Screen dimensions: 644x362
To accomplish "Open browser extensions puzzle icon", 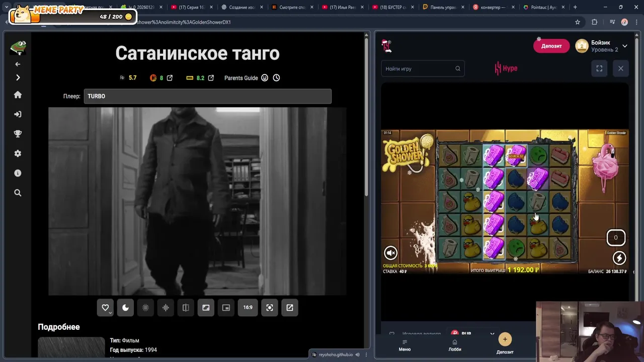I will click(x=594, y=22).
